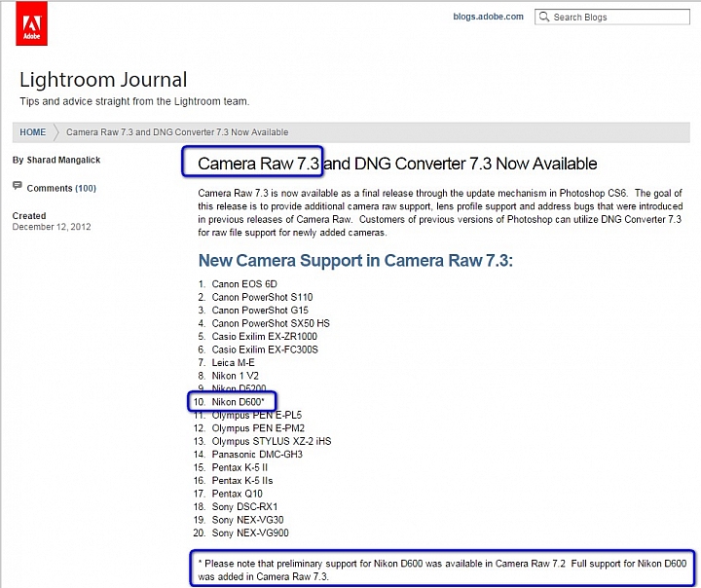Select list item Canon PowerShot S110
701x588 pixels.
pyautogui.click(x=262, y=297)
